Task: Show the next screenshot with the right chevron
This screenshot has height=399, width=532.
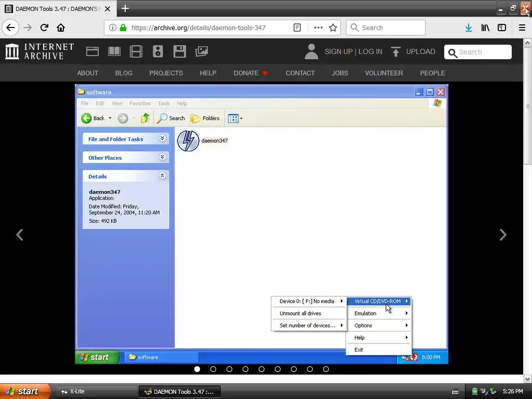Action: point(503,235)
